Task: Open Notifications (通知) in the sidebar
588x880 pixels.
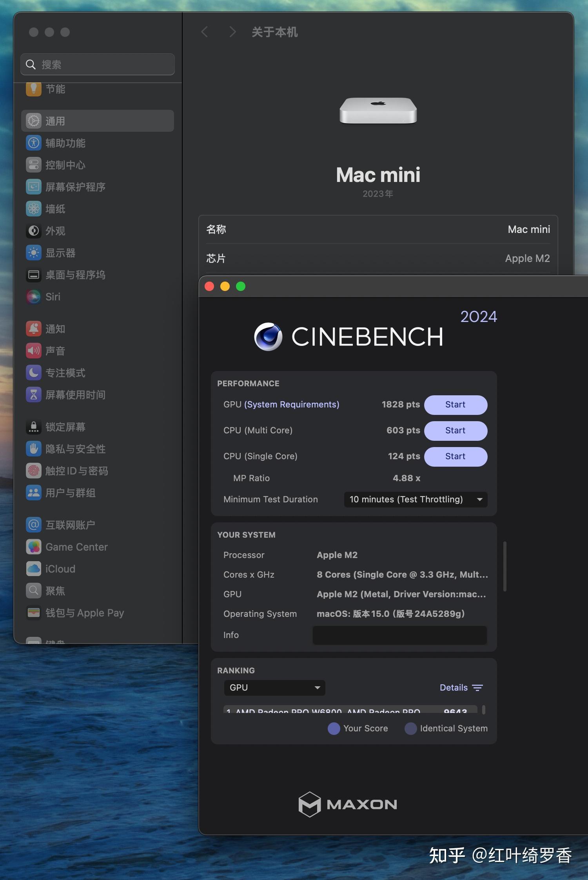Action: coord(55,329)
